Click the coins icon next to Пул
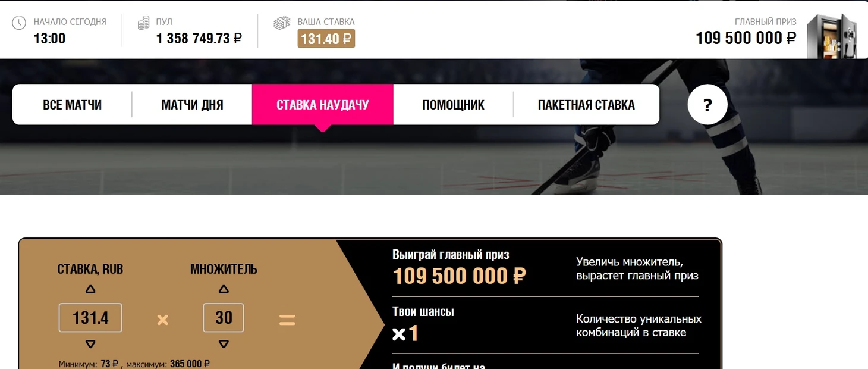Viewport: 868px width, 369px height. 143,23
